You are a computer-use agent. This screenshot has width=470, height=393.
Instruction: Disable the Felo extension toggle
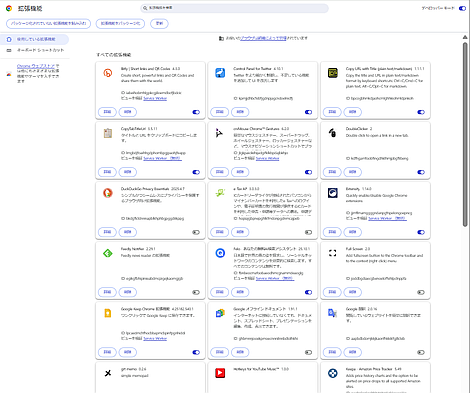click(x=308, y=292)
